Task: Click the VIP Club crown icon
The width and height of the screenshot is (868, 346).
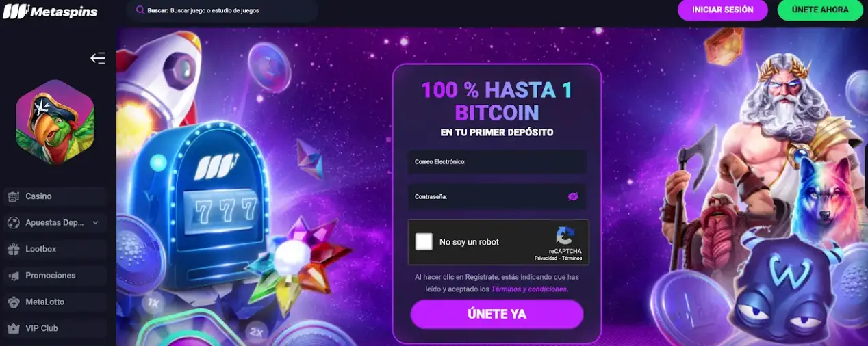Action: 13,328
